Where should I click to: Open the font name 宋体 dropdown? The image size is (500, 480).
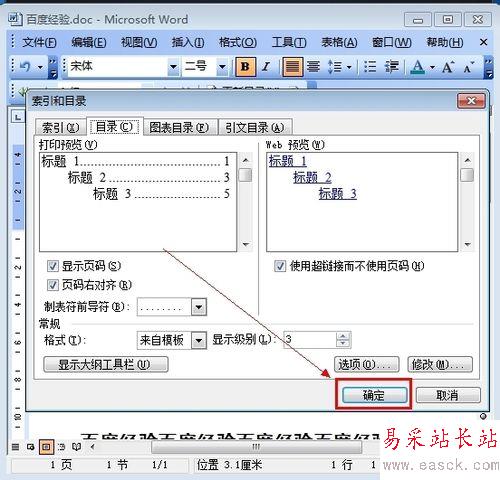[x=173, y=67]
